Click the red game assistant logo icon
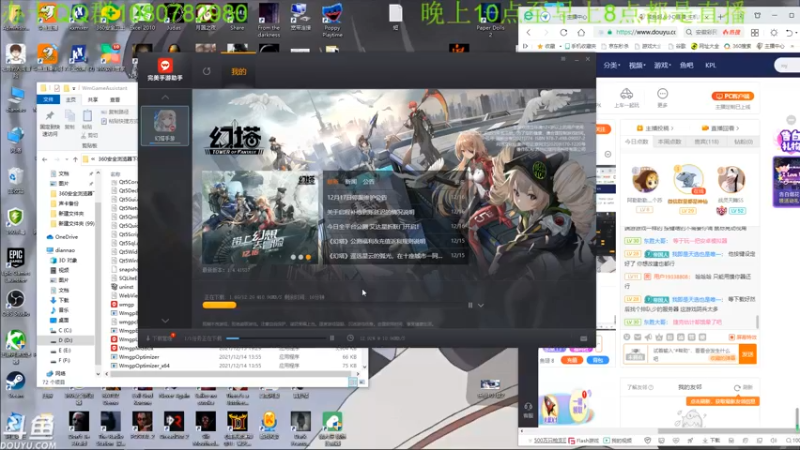 [x=165, y=65]
